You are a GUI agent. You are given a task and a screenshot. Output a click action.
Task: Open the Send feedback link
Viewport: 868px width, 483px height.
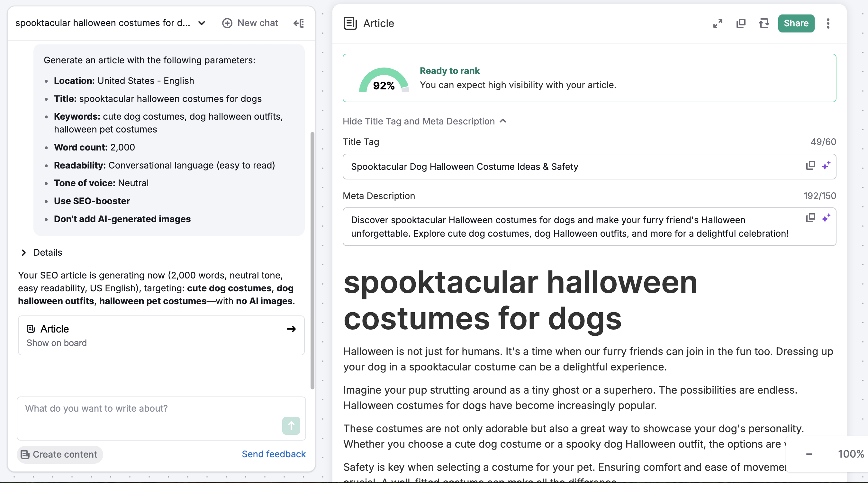coord(274,454)
